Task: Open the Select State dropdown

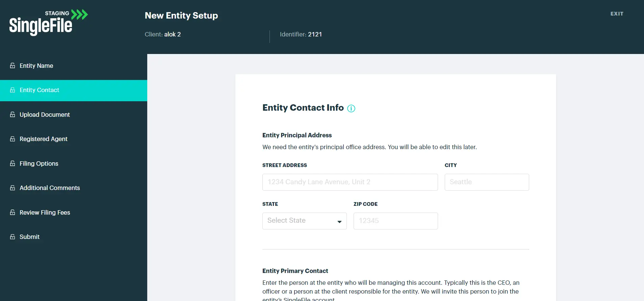Action: [305, 221]
